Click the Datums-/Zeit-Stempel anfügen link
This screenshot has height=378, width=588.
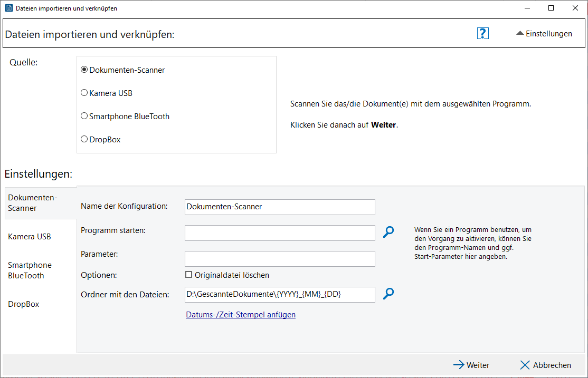[x=241, y=315]
